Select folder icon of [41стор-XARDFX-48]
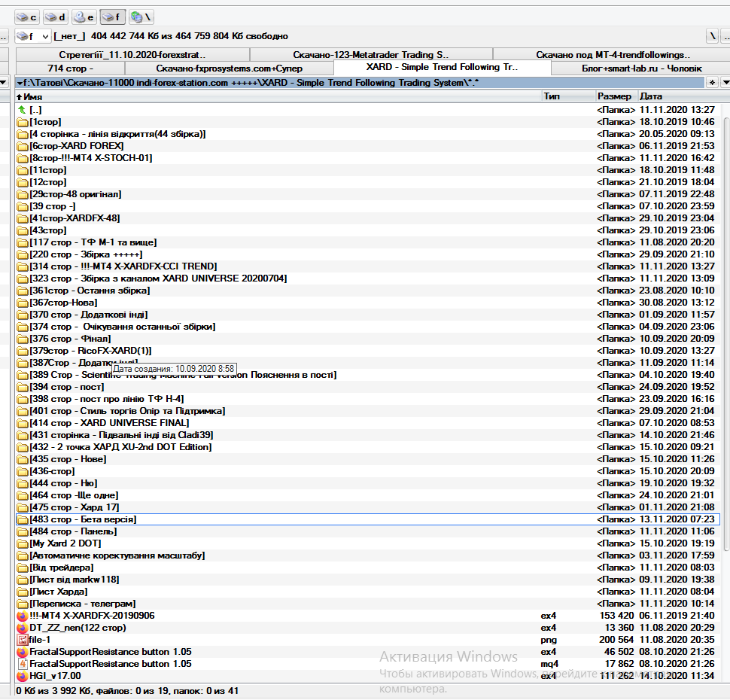Image resolution: width=730 pixels, height=700 pixels. pyautogui.click(x=23, y=218)
